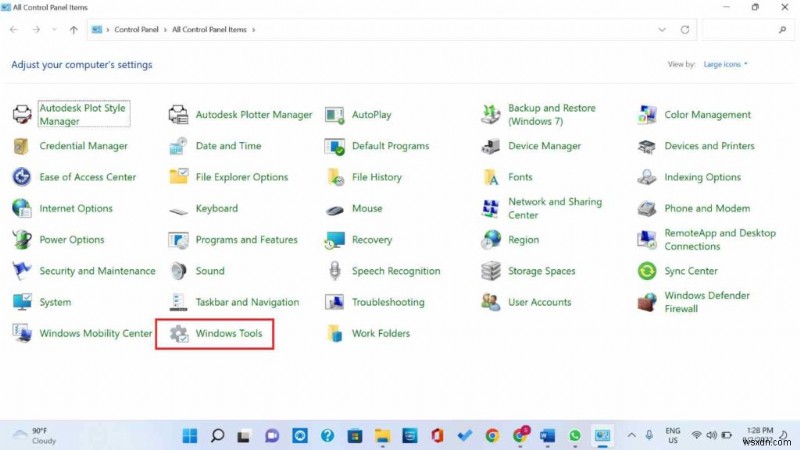Click the Control Panel breadcrumb
The width and height of the screenshot is (800, 450).
(136, 30)
